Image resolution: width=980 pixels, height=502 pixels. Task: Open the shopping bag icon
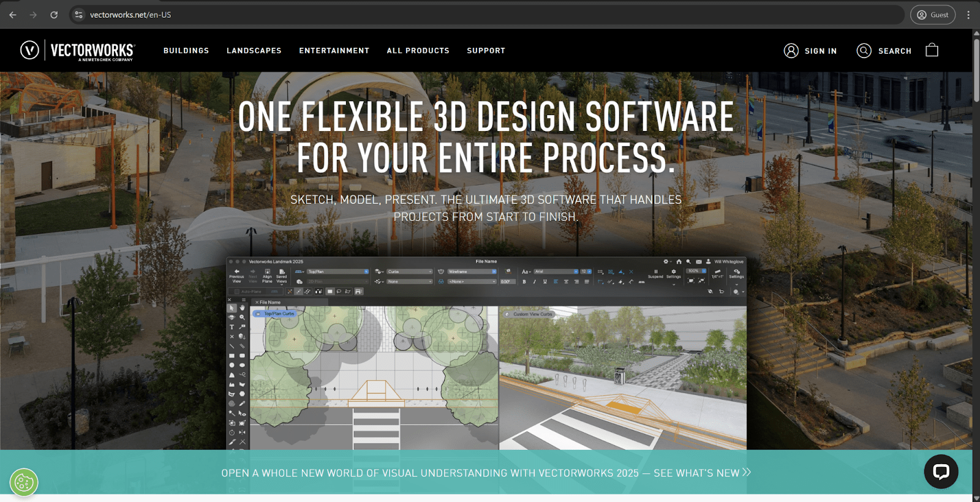(x=932, y=50)
